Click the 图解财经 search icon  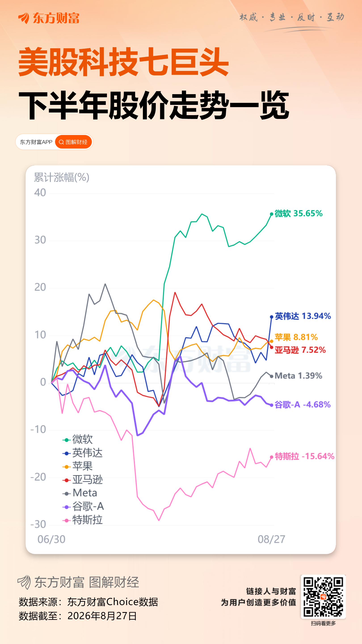pos(61,142)
